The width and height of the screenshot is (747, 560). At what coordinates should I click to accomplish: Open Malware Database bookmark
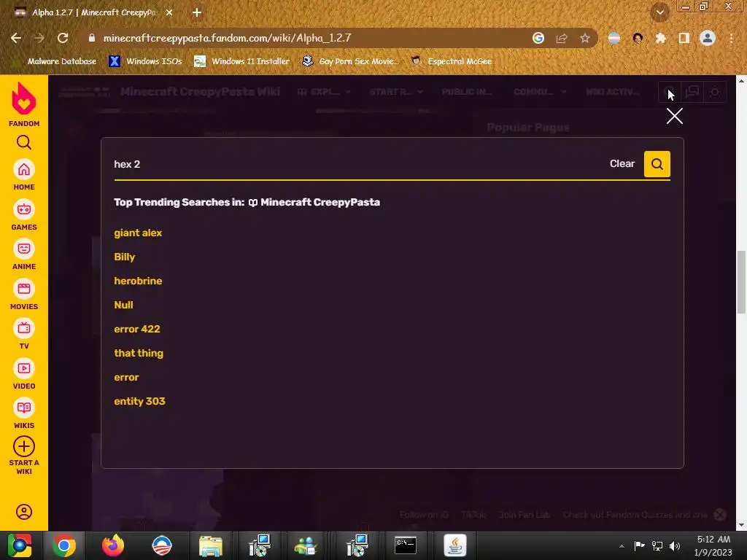[62, 61]
